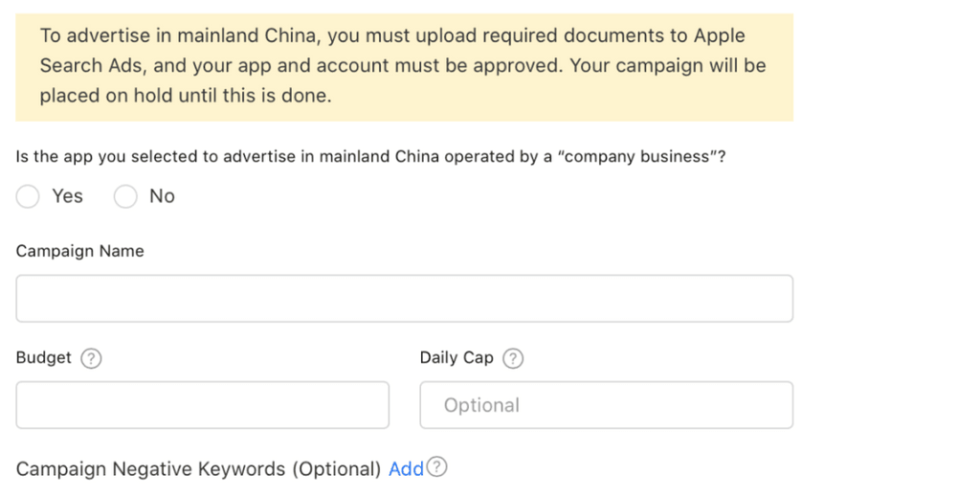980x498 pixels.
Task: Click "Campaign Negative Keywords (Optional)" label text
Action: [x=198, y=468]
